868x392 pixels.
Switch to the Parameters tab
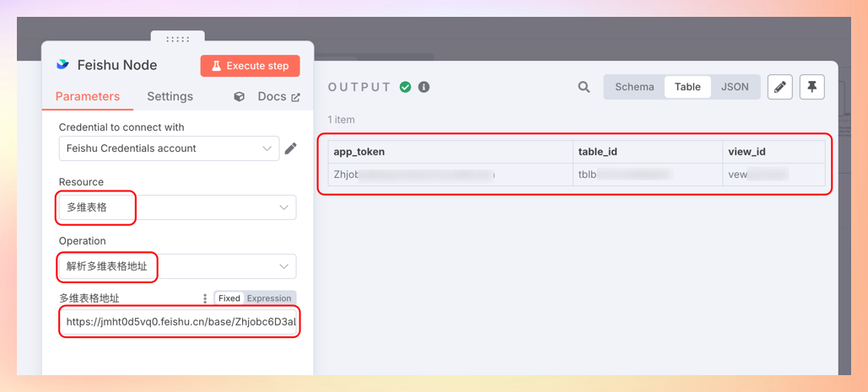(x=88, y=96)
